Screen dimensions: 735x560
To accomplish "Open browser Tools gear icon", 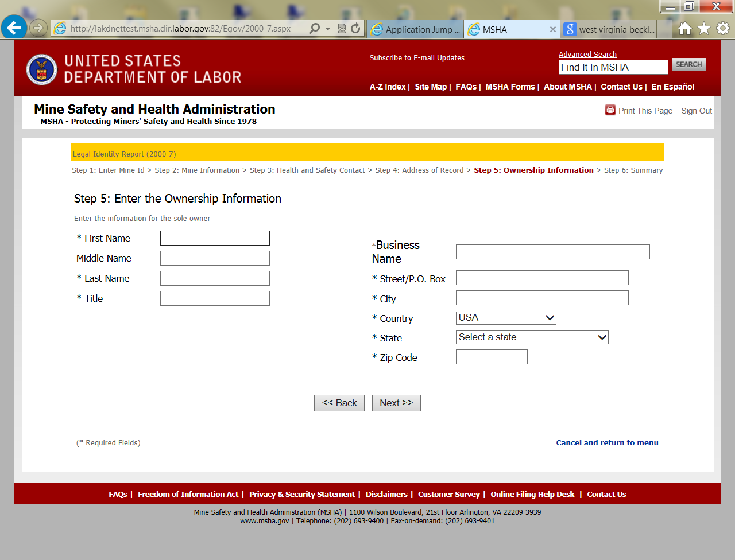I will pyautogui.click(x=723, y=28).
